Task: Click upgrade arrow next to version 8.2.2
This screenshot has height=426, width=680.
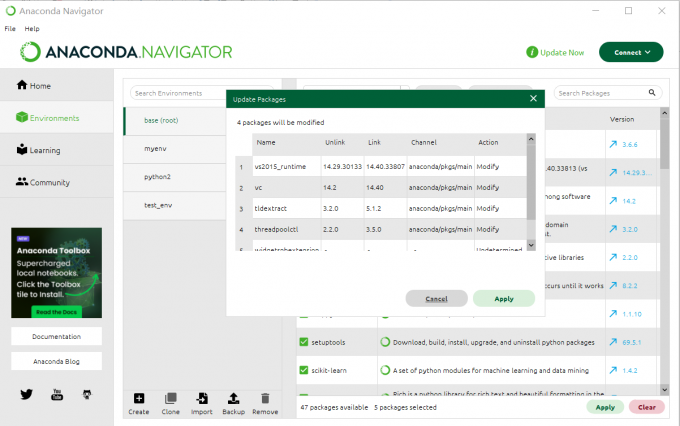Action: click(x=613, y=285)
